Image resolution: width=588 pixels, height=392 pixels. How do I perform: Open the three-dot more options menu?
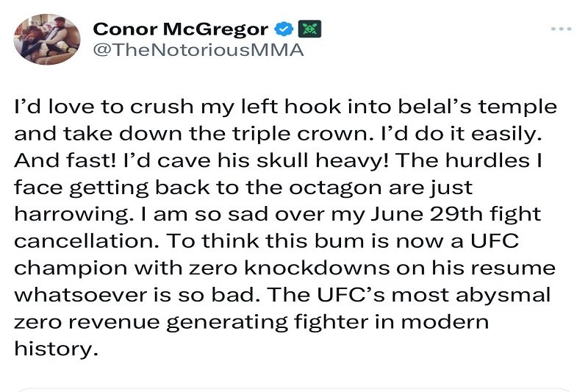pos(561,29)
